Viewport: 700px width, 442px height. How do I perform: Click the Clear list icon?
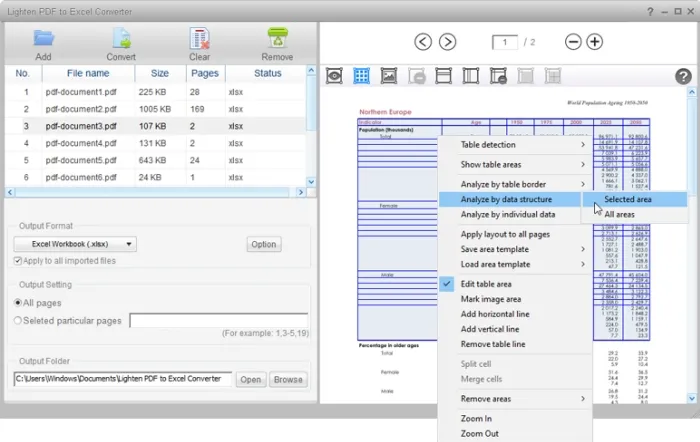pyautogui.click(x=199, y=39)
